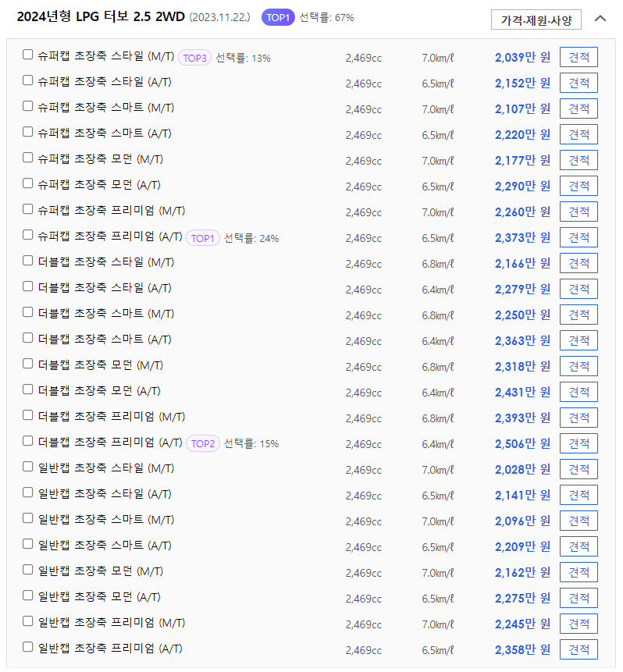Click 견적 for 슈퍼캡 초장축 스마트 (M/T)
This screenshot has width=623, height=672.
point(578,108)
